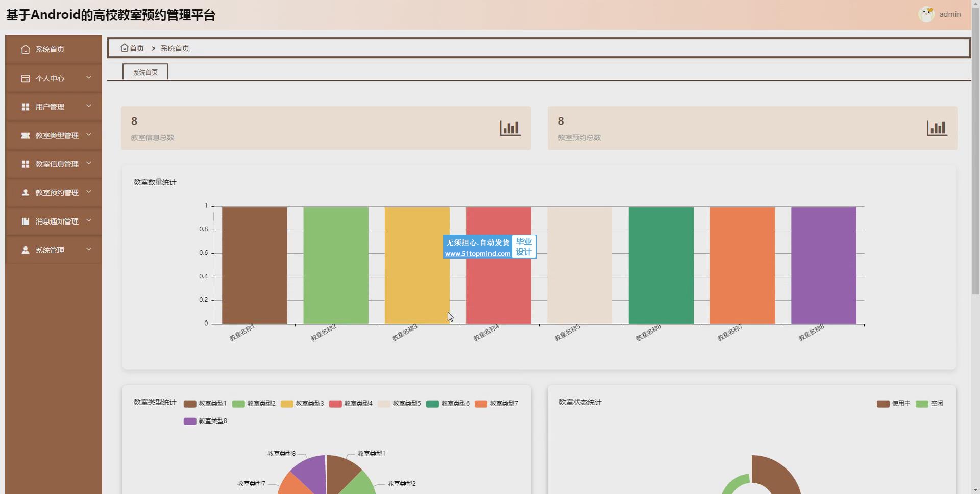980x494 pixels.
Task: Click the admin avatar image
Action: pyautogui.click(x=926, y=14)
